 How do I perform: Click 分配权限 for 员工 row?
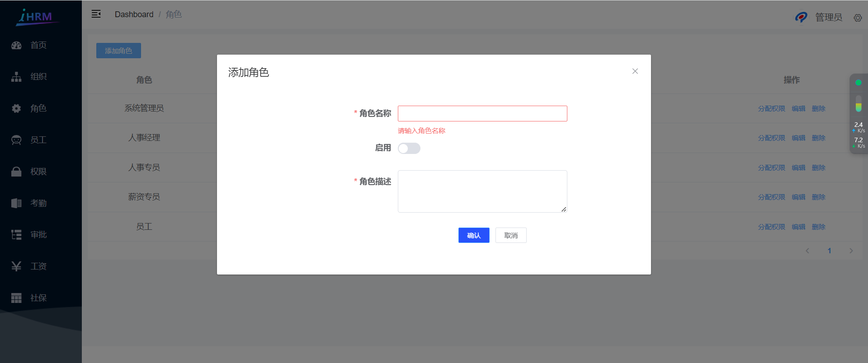click(x=772, y=227)
